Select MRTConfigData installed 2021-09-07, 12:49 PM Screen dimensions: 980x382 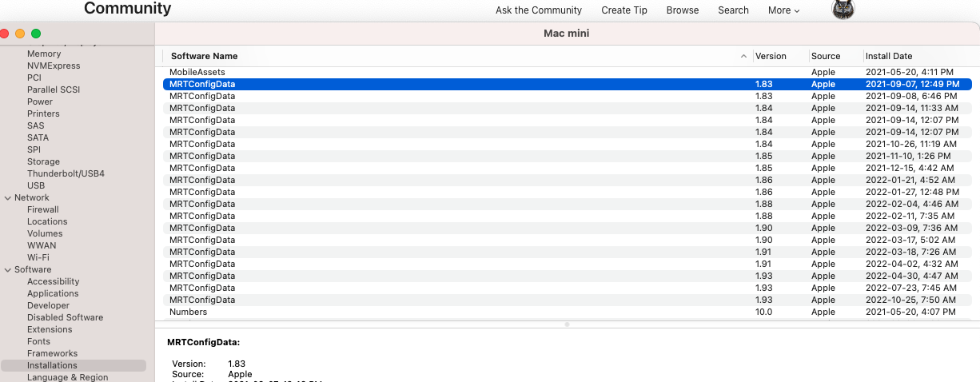tap(567, 84)
